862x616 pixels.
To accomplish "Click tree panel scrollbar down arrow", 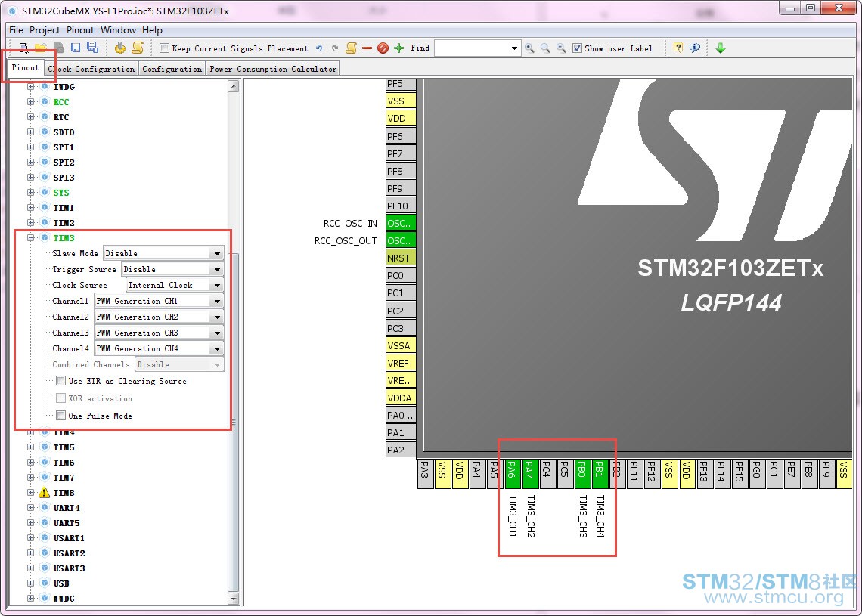I will pos(234,599).
